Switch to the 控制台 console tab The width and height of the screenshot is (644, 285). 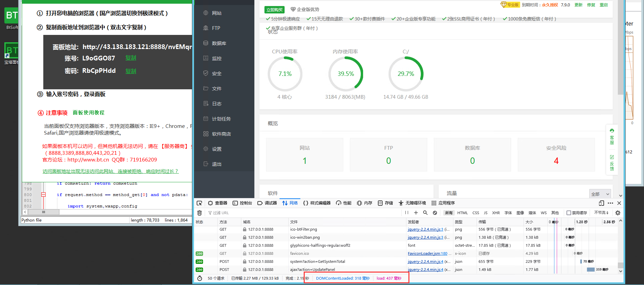point(242,203)
